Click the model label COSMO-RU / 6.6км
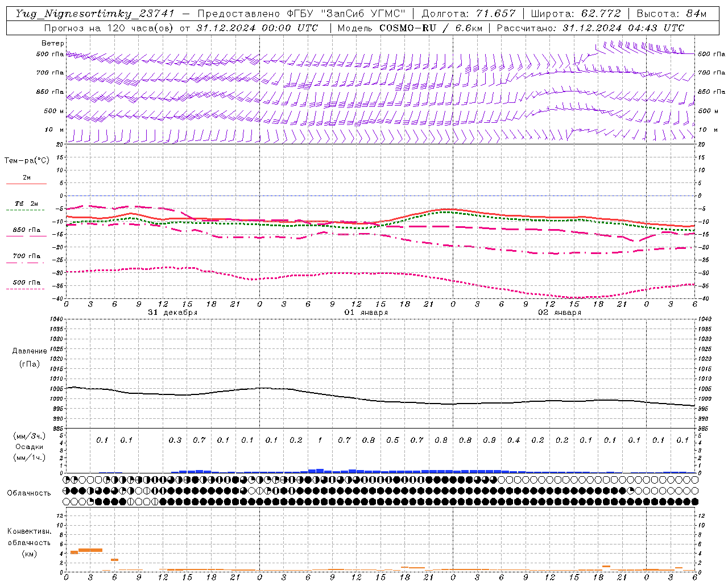 (432, 28)
